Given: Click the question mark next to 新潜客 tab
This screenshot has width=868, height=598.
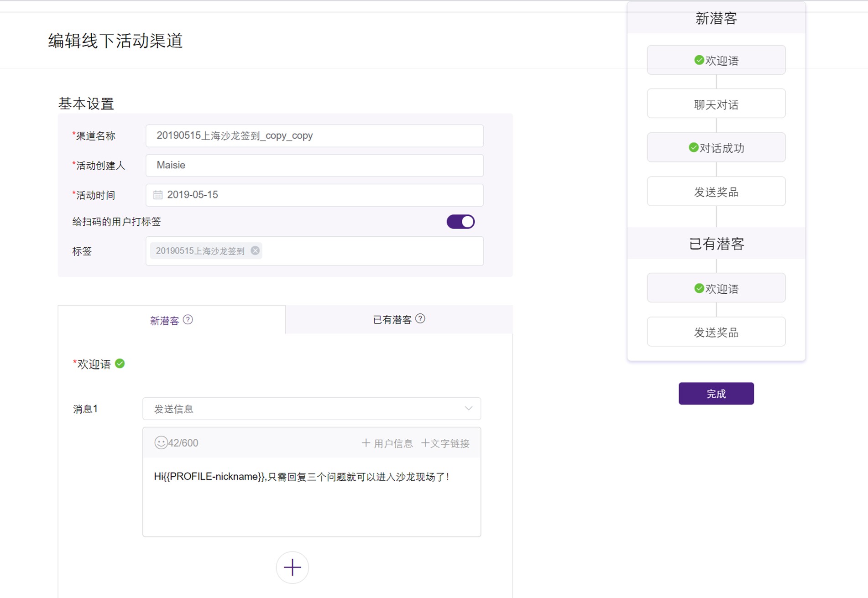Looking at the screenshot, I should (188, 319).
